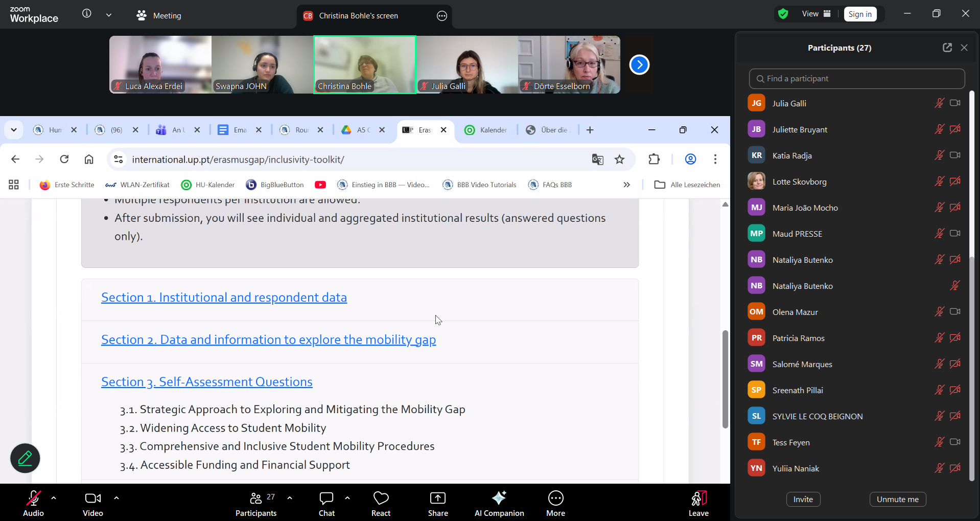Viewport: 980px width, 521px height.
Task: Open the View layout menu
Action: pyautogui.click(x=816, y=14)
